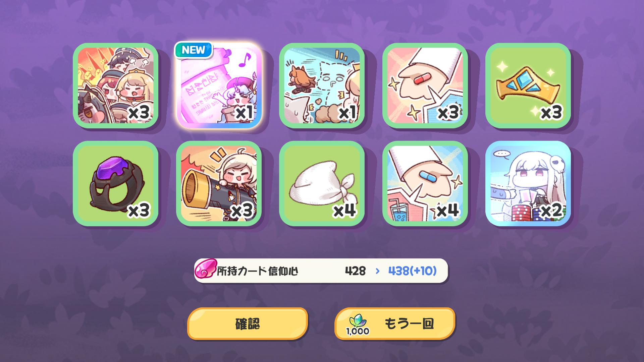Select the golden tiara item
The width and height of the screenshot is (644, 362).
tap(528, 85)
